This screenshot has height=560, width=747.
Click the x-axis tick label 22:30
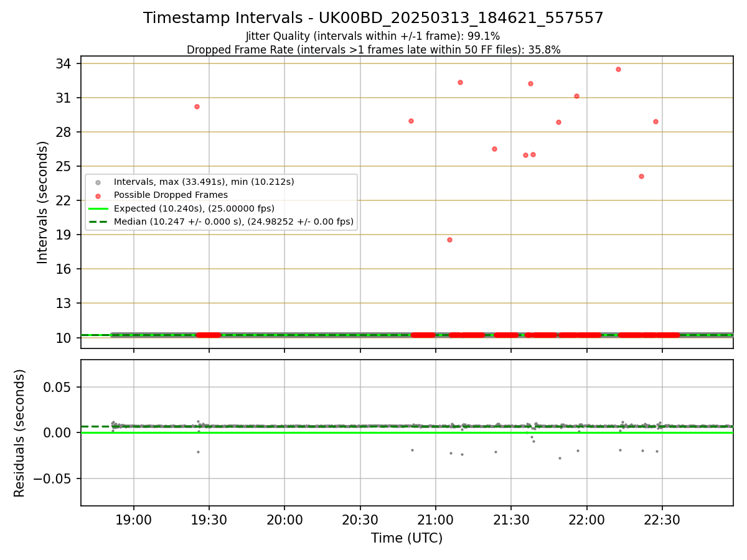click(662, 520)
